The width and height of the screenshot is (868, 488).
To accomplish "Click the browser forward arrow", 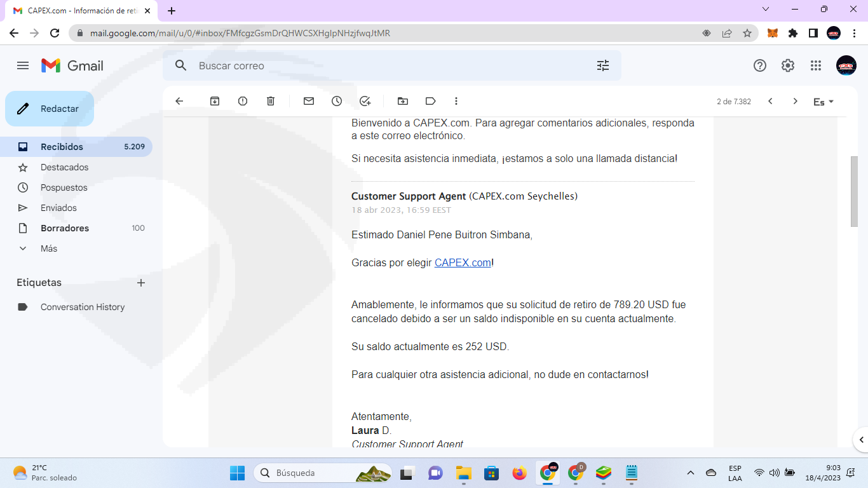I will tap(34, 33).
